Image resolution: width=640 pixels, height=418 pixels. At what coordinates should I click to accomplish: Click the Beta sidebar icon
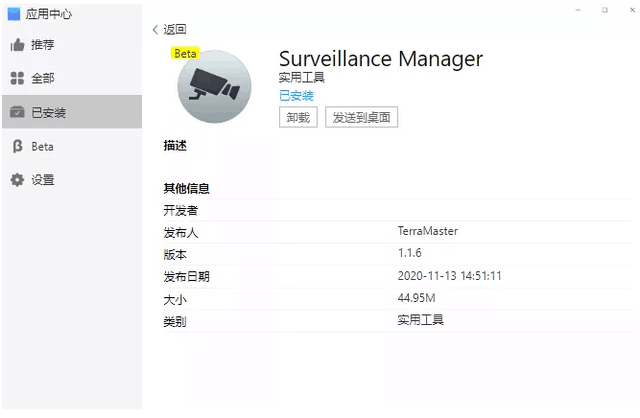pos(17,146)
